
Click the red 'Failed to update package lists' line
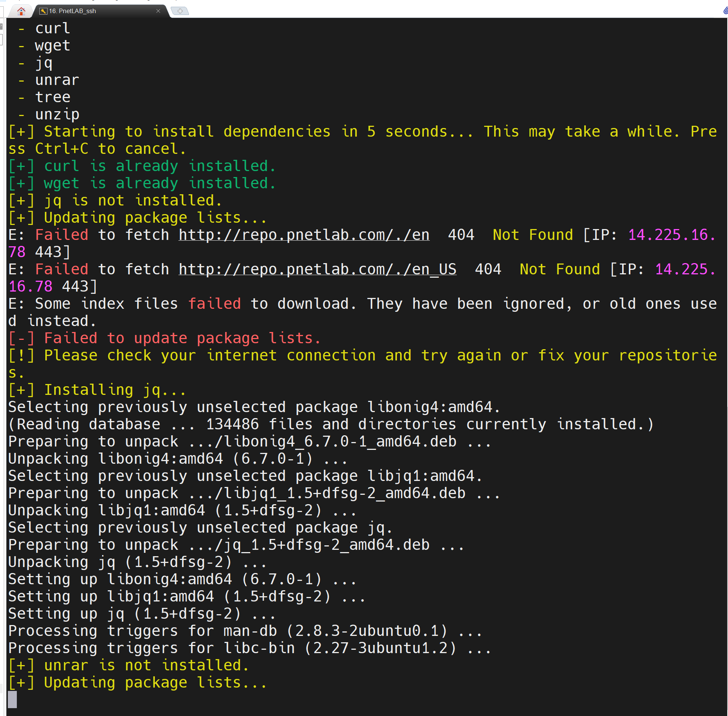(x=165, y=338)
